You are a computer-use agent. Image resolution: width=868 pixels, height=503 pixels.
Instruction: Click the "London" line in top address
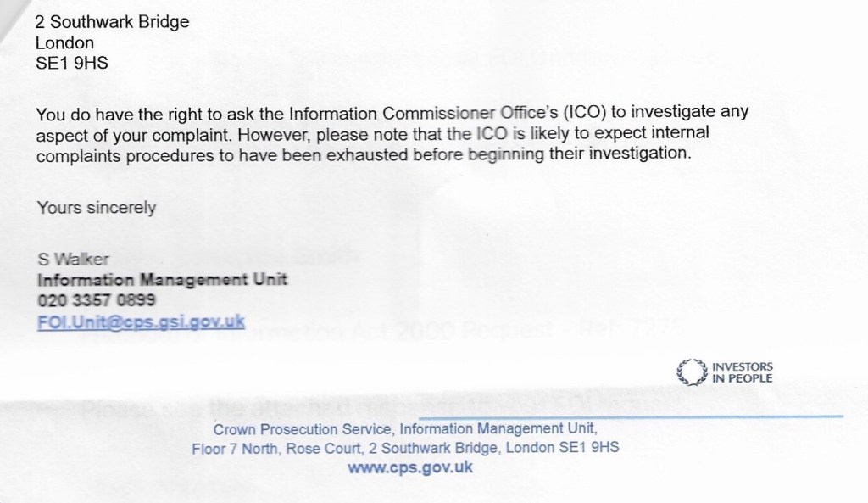click(x=64, y=42)
